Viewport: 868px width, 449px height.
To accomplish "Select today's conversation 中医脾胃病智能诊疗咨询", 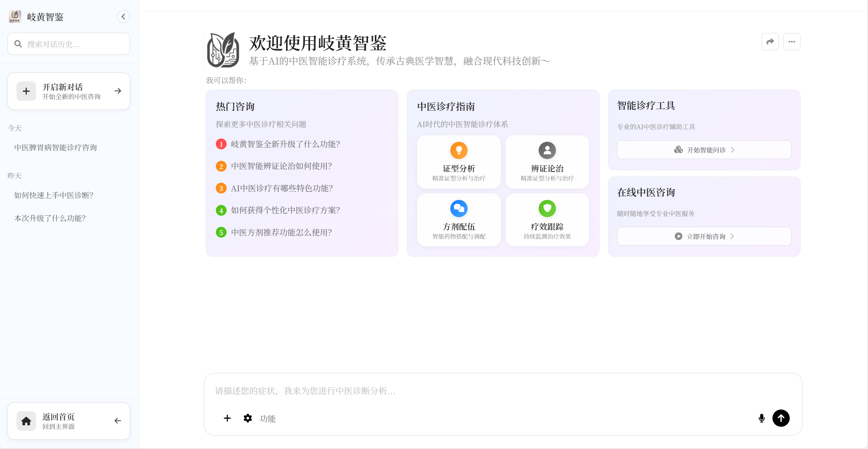I will pyautogui.click(x=55, y=147).
